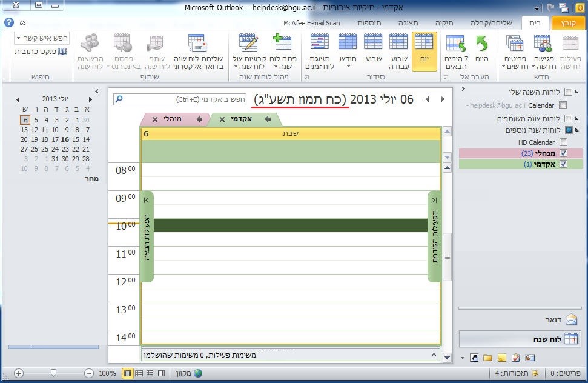The image size is (588, 383).
Task: Open the קובץ (File) tab
Action: click(x=568, y=23)
